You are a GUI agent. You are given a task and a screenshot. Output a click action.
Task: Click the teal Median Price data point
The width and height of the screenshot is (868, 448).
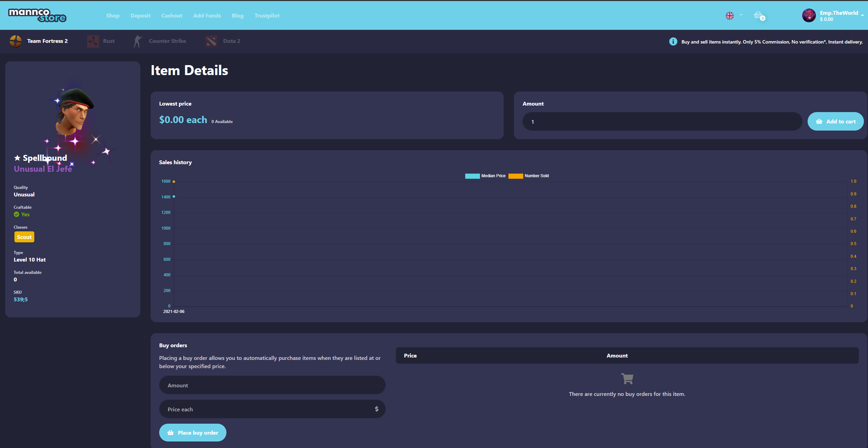point(174,196)
